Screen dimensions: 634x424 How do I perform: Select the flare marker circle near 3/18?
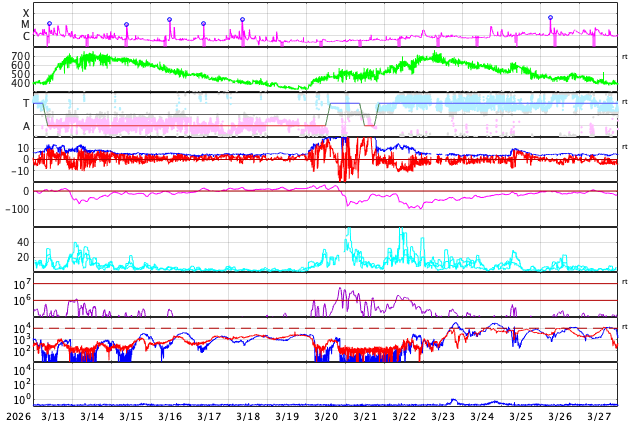point(242,19)
